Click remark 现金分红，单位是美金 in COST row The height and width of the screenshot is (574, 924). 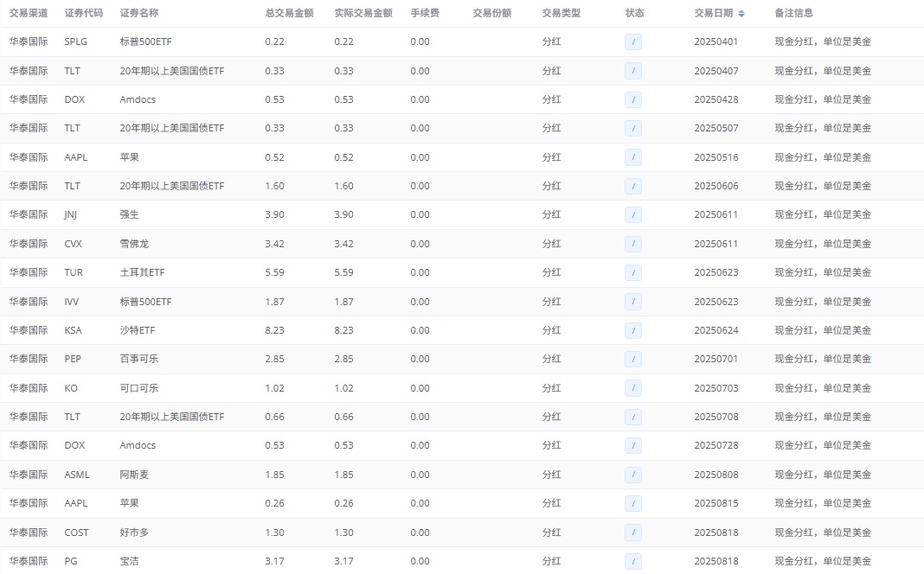pos(823,533)
